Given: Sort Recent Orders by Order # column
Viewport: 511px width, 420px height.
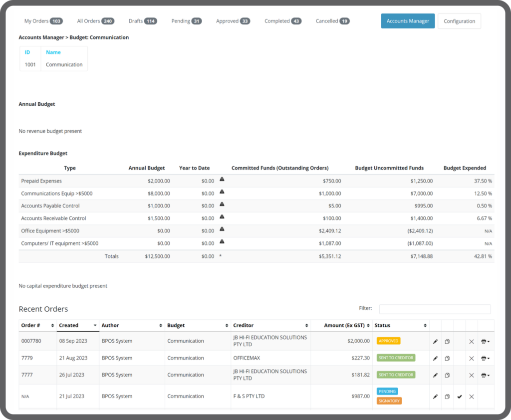Looking at the screenshot, I should [x=37, y=326].
